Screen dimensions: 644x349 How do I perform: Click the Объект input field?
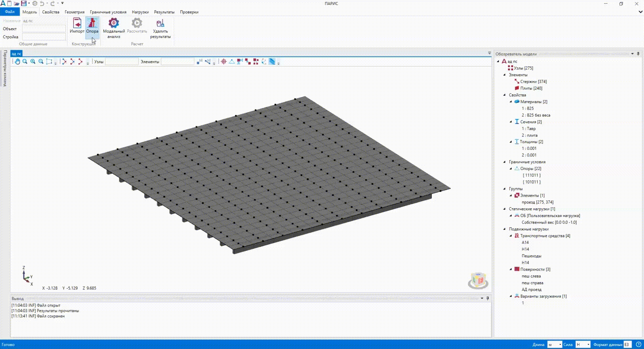point(44,29)
